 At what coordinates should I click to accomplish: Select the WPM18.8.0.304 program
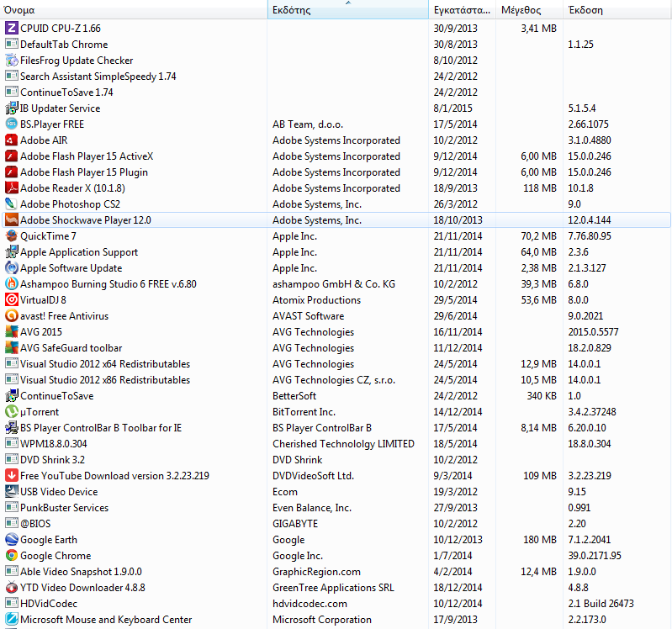336,444
